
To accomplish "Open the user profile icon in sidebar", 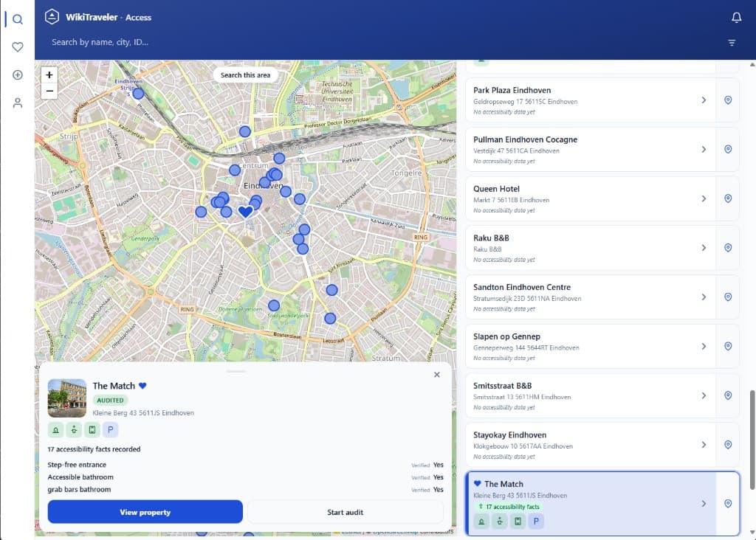I will click(x=18, y=103).
